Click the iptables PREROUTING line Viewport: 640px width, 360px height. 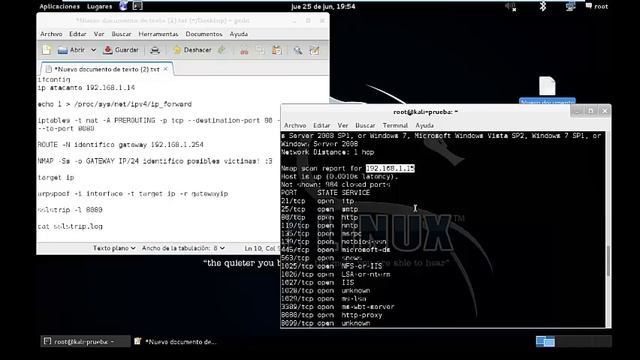pyautogui.click(x=159, y=120)
